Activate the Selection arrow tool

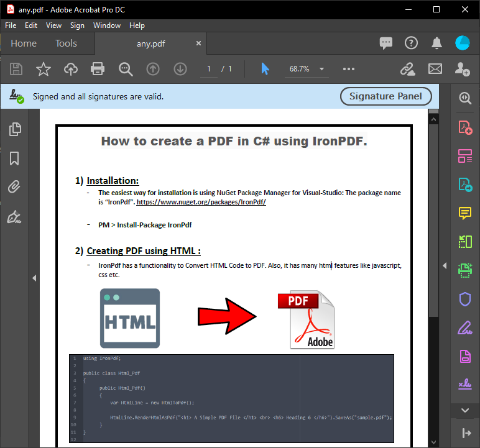265,69
